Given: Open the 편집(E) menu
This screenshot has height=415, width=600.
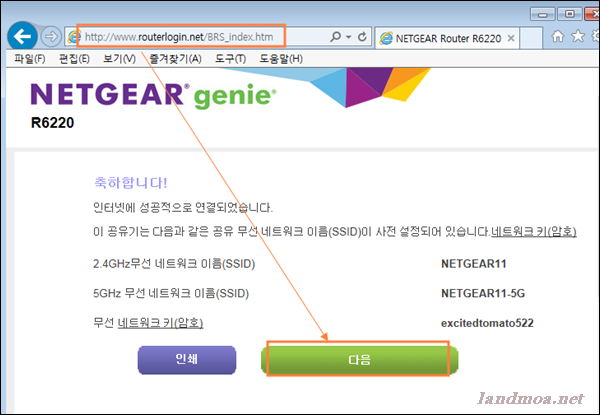Looking at the screenshot, I should tap(74, 59).
